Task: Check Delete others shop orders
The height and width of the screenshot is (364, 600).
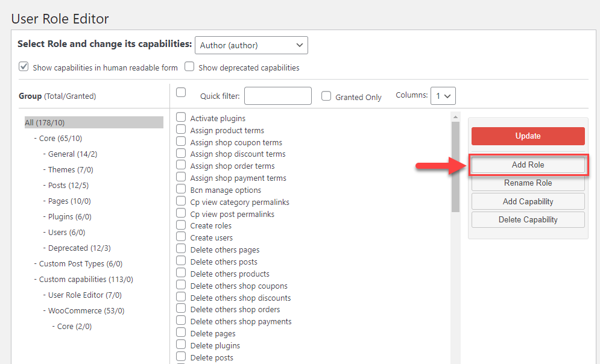Action: [181, 308]
